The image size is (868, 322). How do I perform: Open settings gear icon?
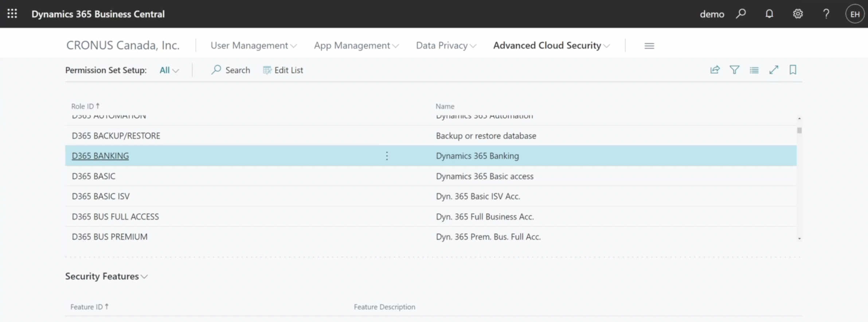pyautogui.click(x=798, y=14)
